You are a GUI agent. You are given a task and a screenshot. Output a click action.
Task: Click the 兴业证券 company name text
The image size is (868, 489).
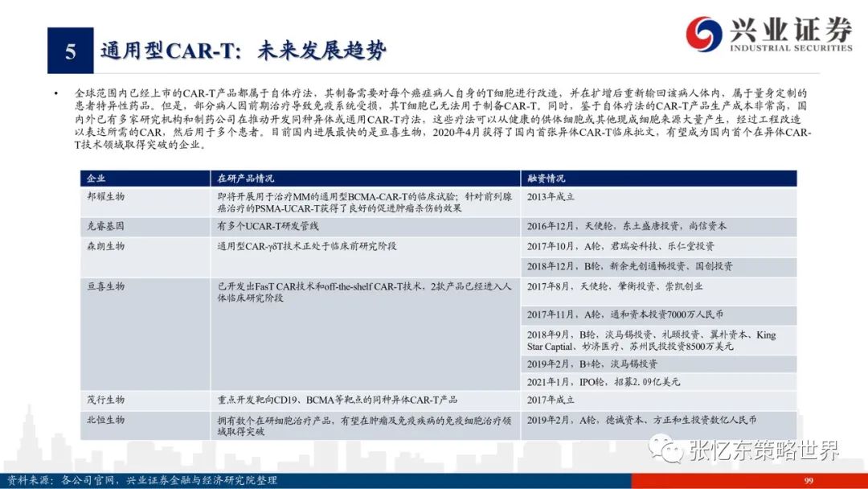[x=791, y=29]
